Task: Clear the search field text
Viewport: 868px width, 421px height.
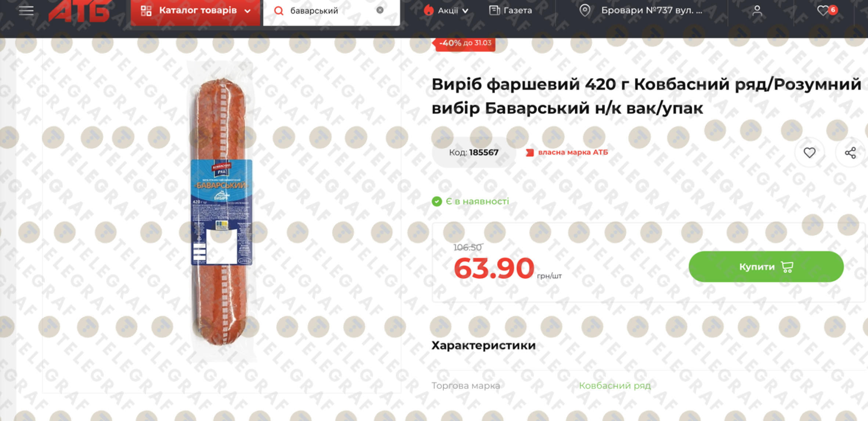Action: point(380,10)
